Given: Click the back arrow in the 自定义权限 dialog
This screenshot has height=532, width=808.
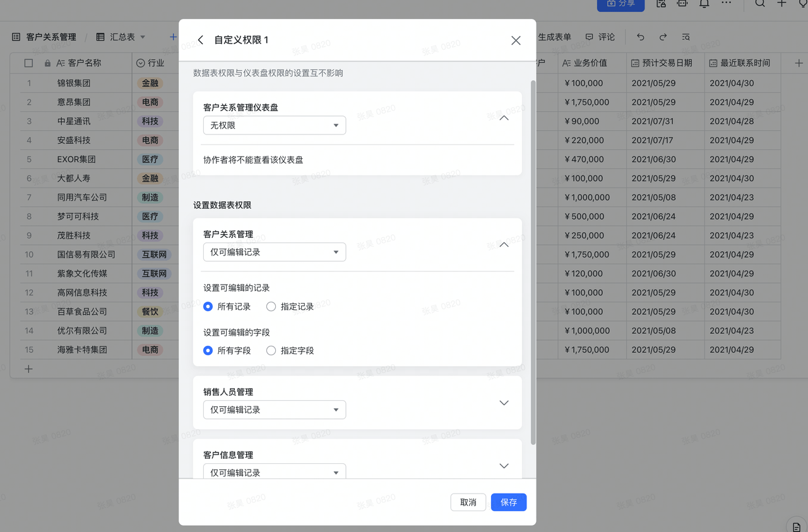Looking at the screenshot, I should pyautogui.click(x=201, y=40).
